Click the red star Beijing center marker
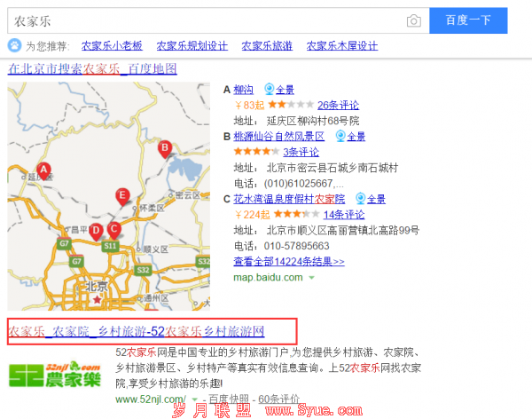 97,299
